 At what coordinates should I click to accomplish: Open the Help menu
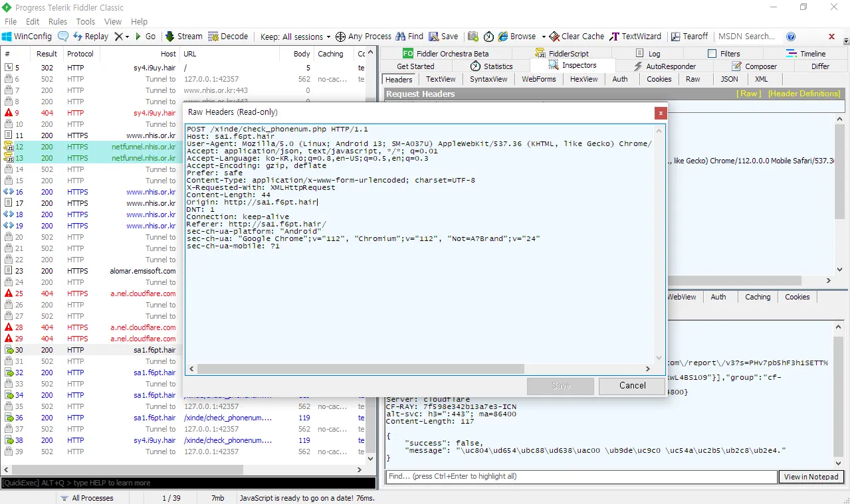point(139,21)
